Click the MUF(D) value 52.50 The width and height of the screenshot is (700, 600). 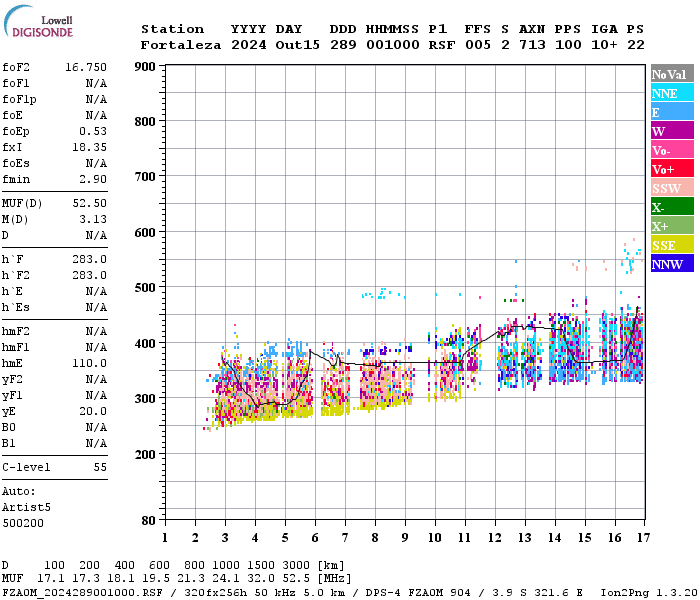click(x=89, y=203)
